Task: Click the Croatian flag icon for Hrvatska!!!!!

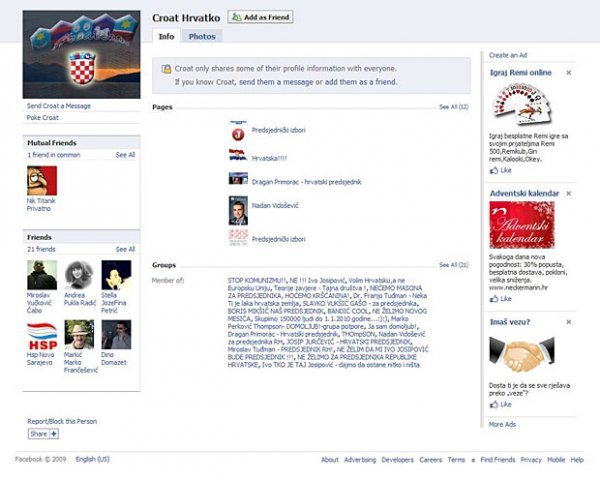Action: coord(238,155)
